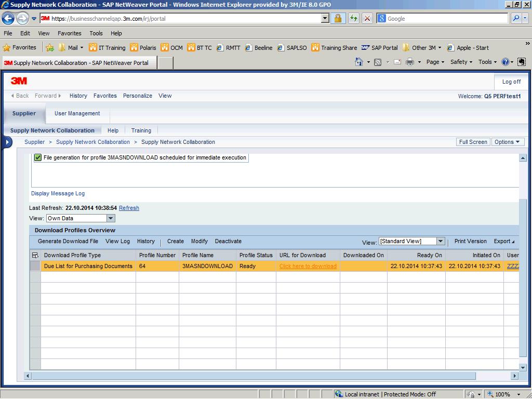Screen dimensions: 532x399
Task: Open the Safety menu dropdown
Action: coord(461,62)
